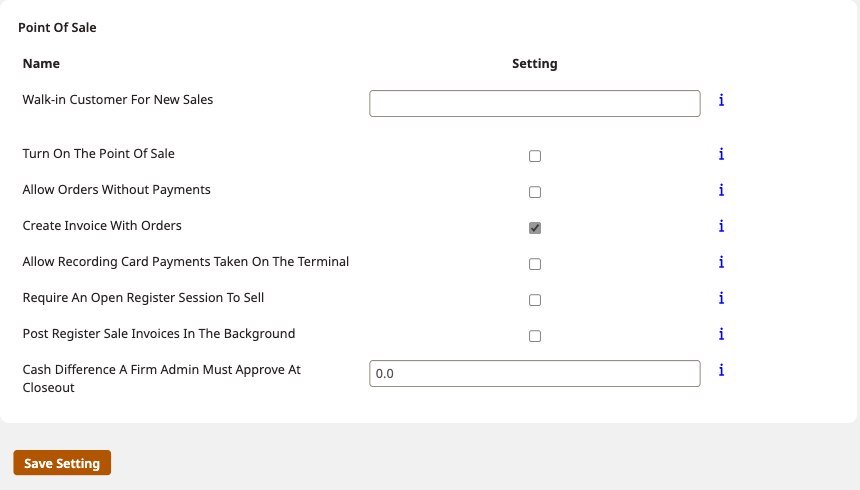Image resolution: width=860 pixels, height=490 pixels.
Task: Click the Walk-in Customer For New Sales label
Action: coord(118,99)
